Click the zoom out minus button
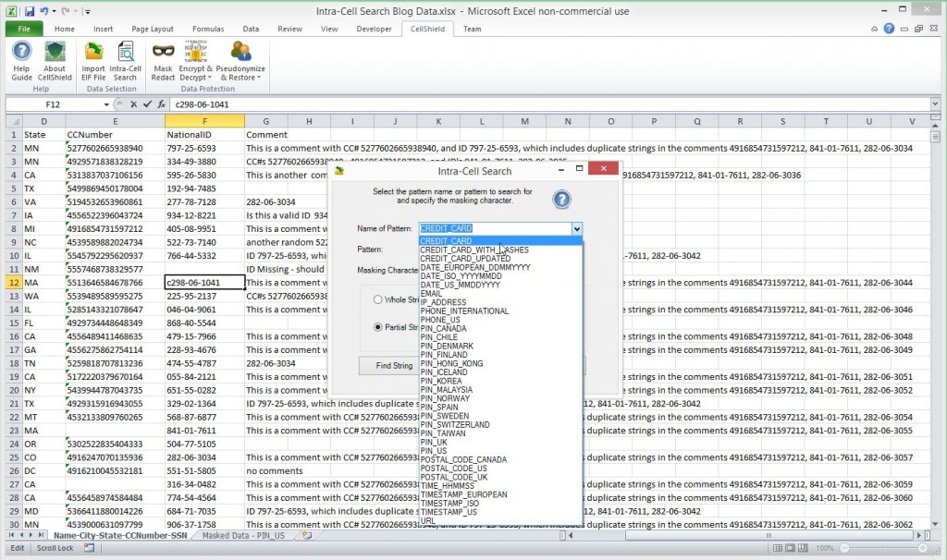Image resolution: width=947 pixels, height=560 pixels. coord(845,548)
